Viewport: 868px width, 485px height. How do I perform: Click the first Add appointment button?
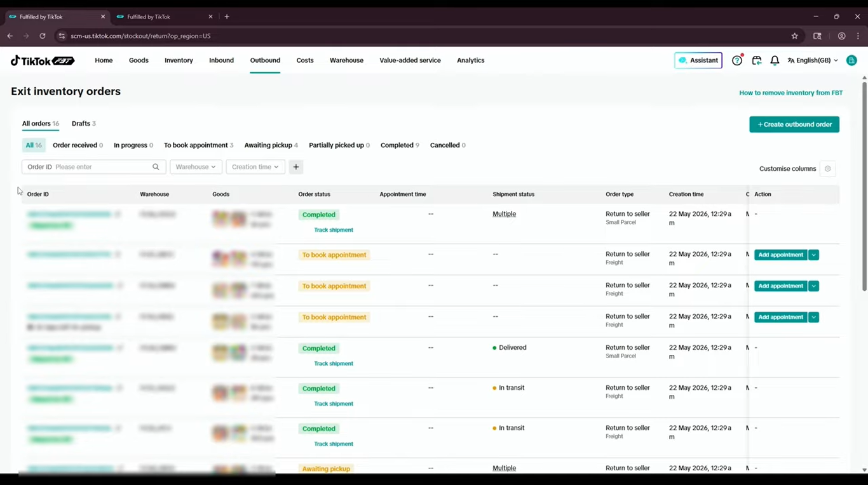[x=781, y=255]
